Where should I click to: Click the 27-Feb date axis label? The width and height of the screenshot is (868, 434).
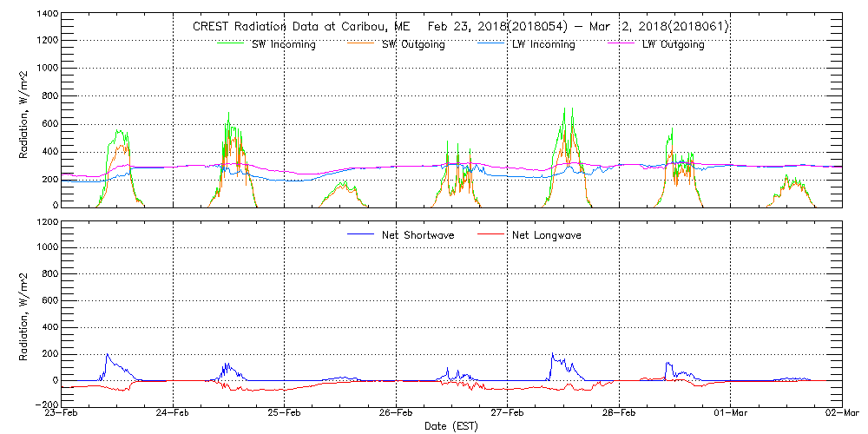point(508,413)
